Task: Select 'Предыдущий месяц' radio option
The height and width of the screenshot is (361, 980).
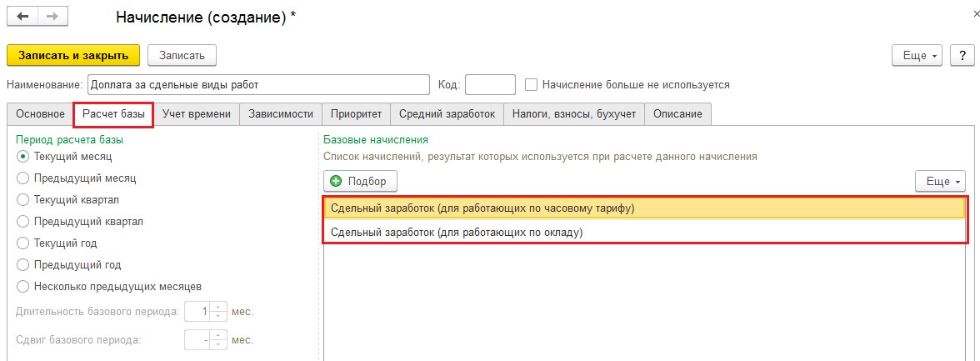Action: 23,178
